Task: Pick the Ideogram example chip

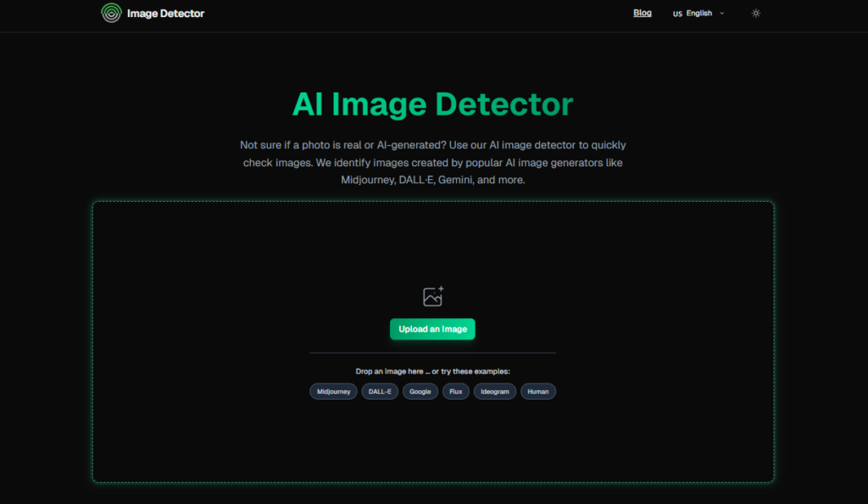Action: click(495, 391)
